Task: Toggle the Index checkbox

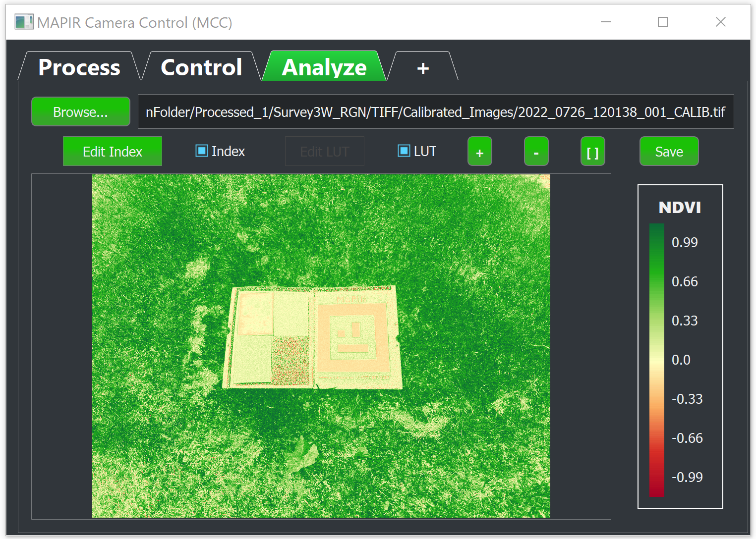Action: pos(202,151)
